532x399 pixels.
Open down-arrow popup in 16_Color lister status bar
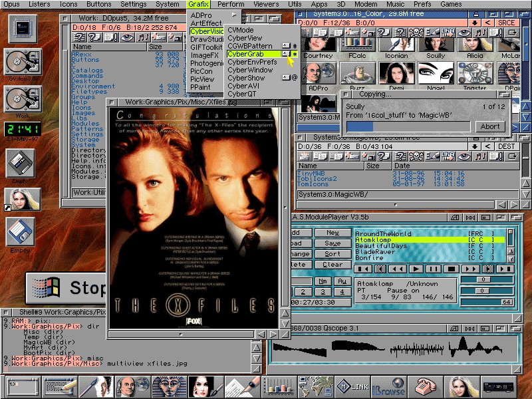[x=475, y=23]
